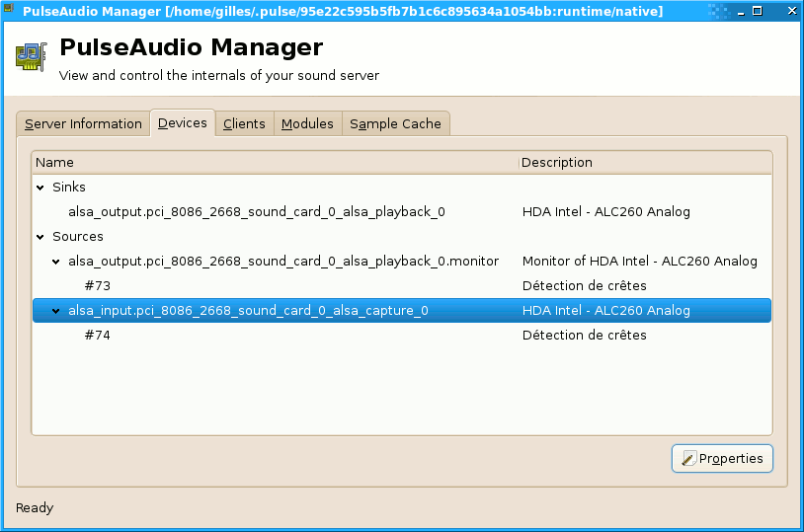Click the window menu icon in title bar

(8, 8)
